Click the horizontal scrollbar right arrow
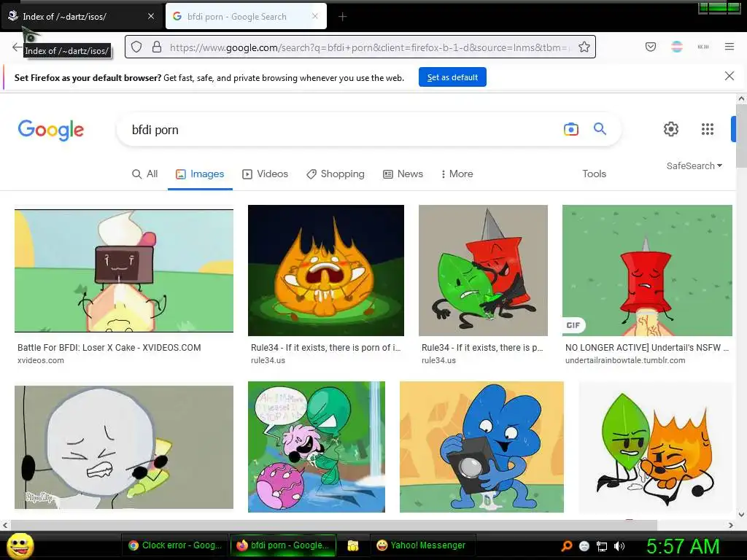 [x=731, y=525]
